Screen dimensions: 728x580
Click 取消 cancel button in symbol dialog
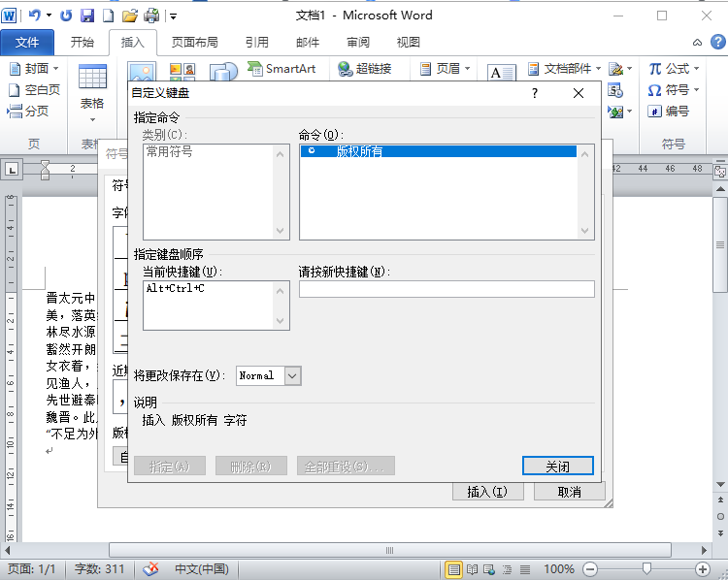pyautogui.click(x=569, y=492)
